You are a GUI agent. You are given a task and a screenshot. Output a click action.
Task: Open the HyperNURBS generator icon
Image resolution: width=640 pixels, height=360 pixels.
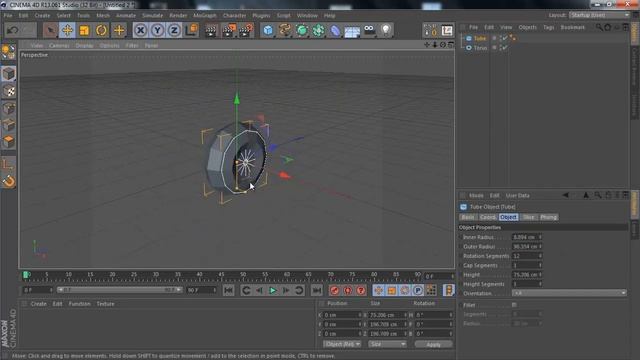[302, 30]
